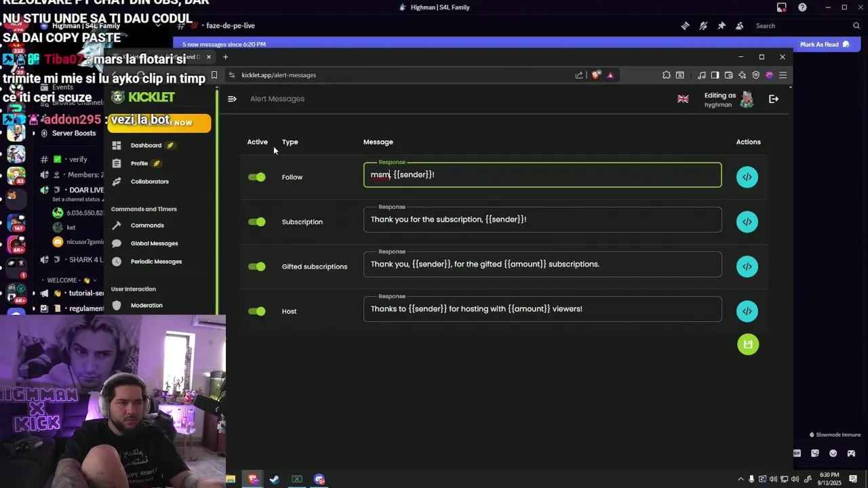Share this page from address bar

click(579, 75)
